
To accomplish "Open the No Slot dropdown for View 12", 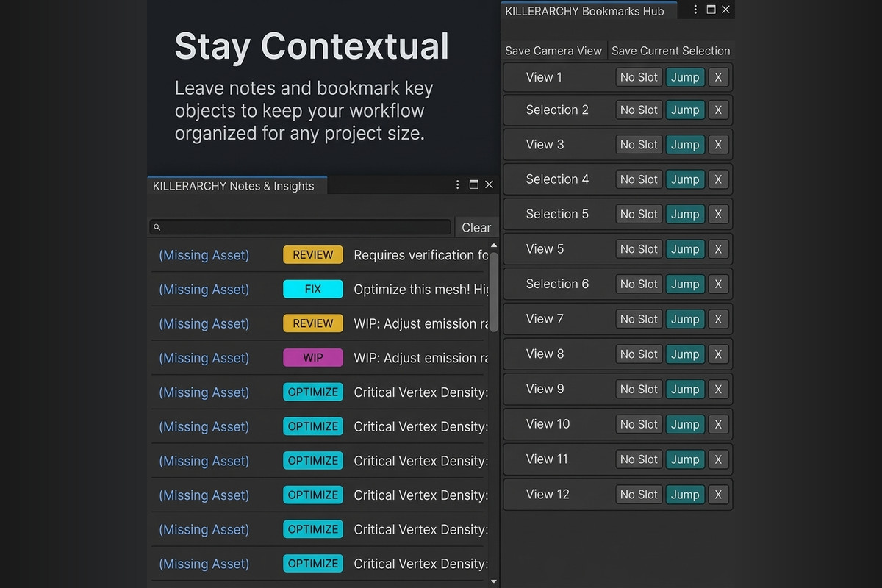I will [639, 495].
